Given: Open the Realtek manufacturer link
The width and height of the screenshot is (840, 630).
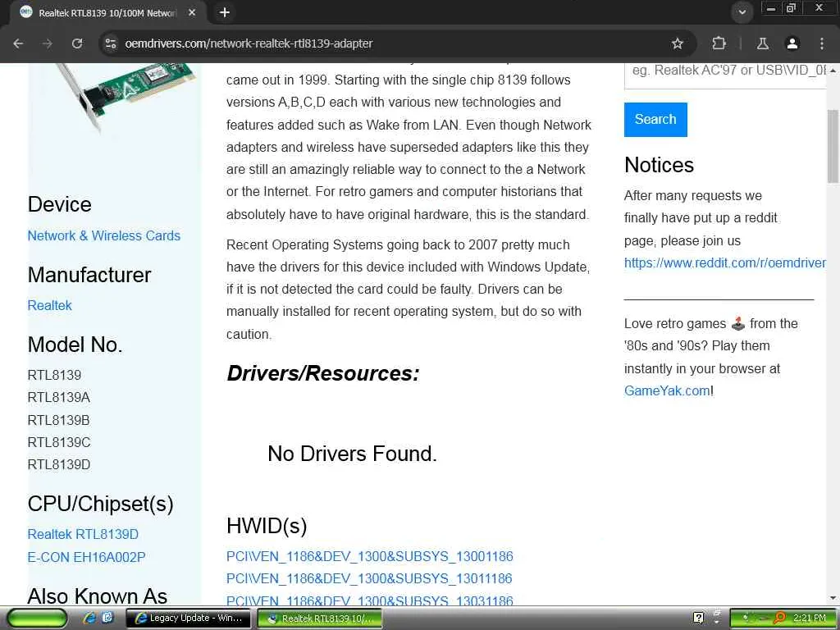Looking at the screenshot, I should click(x=49, y=305).
